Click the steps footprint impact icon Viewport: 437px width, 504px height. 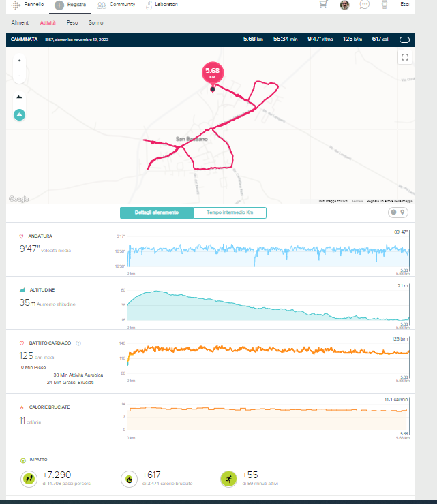(x=29, y=479)
